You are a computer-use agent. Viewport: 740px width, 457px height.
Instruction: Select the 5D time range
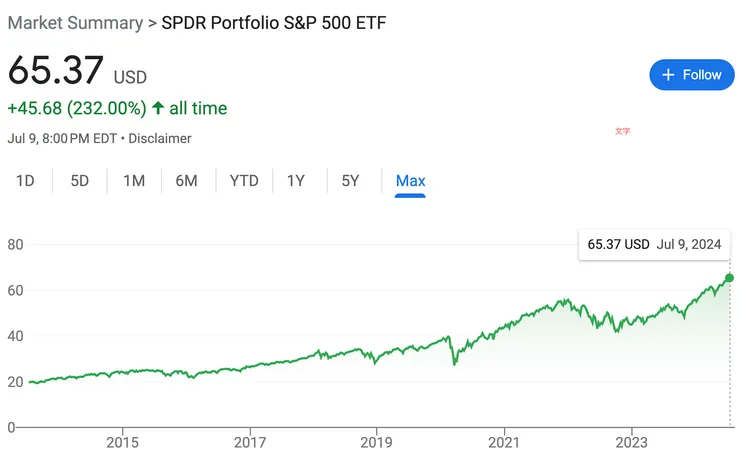click(80, 181)
